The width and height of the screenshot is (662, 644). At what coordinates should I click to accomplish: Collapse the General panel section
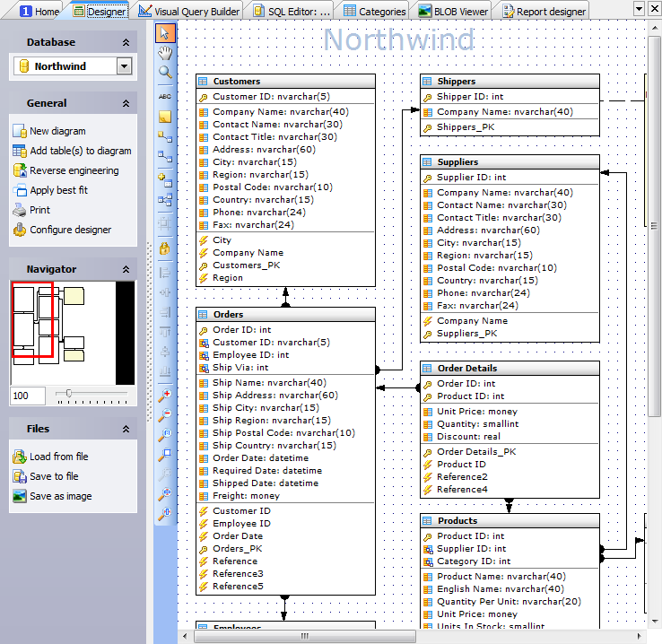(x=126, y=103)
